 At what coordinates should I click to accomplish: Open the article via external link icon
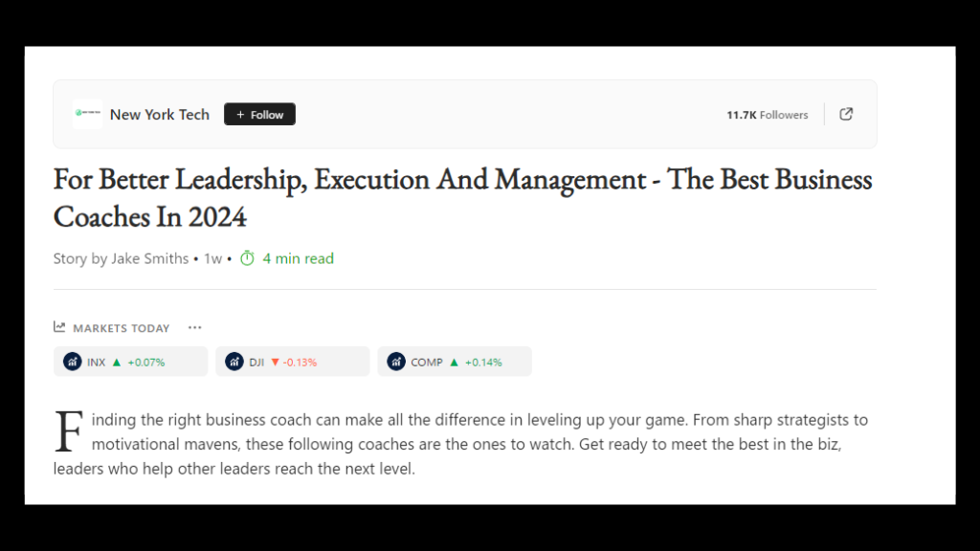[846, 114]
